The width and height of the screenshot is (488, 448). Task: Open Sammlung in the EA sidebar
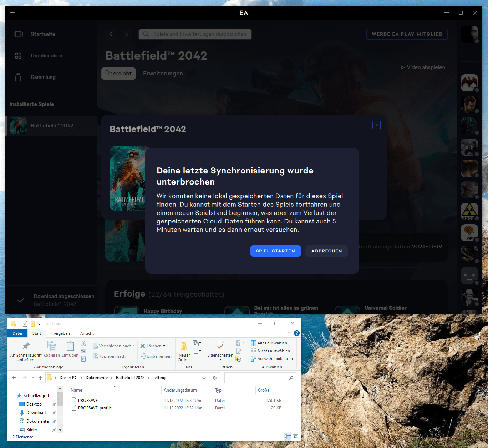43,77
